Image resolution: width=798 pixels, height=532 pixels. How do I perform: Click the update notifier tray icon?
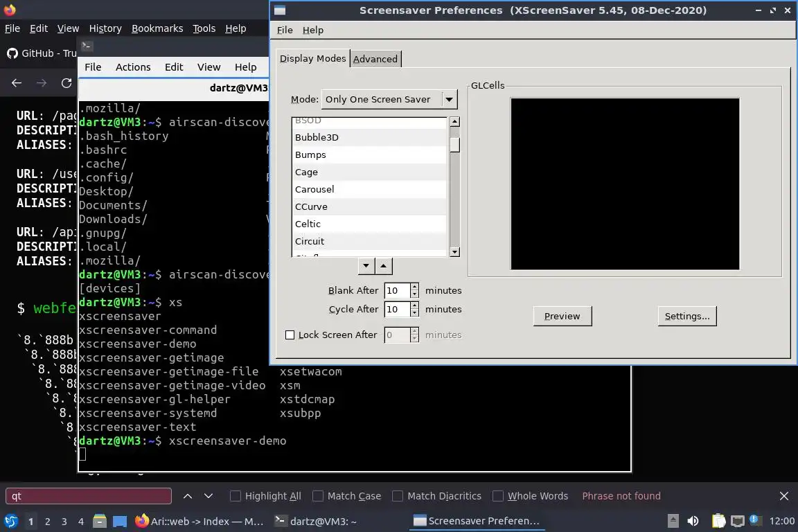pos(755,520)
